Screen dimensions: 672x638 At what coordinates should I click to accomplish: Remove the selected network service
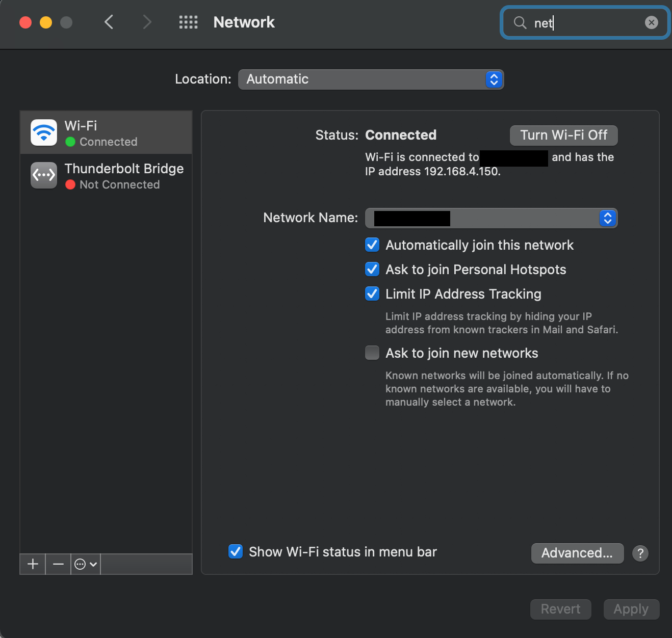[58, 564]
